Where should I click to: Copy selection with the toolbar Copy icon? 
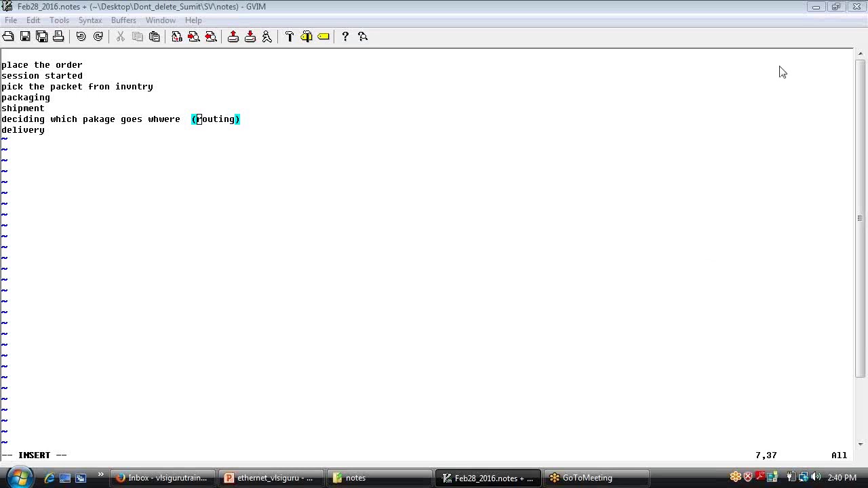click(138, 37)
